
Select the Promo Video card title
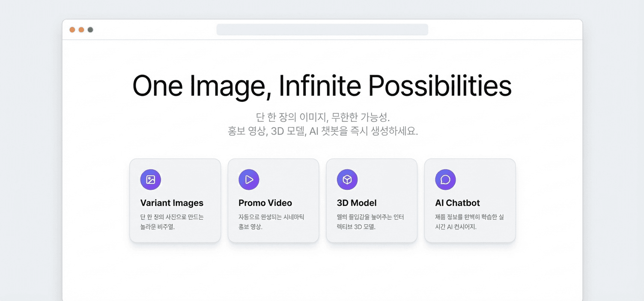265,203
